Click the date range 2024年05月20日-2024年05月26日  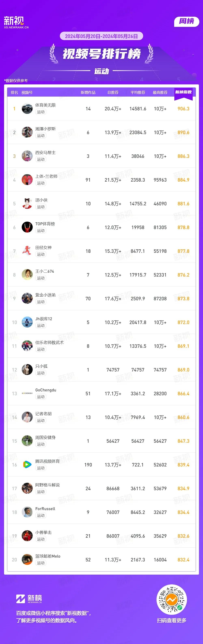101,36
